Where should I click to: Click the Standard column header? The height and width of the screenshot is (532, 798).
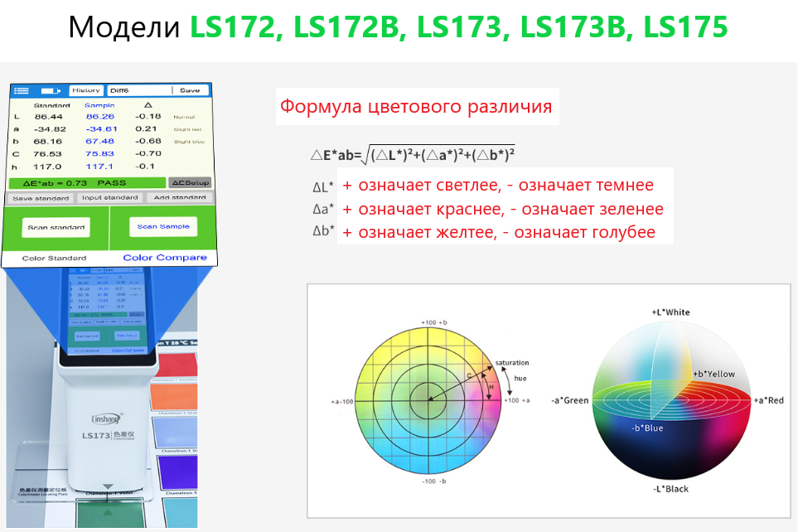pyautogui.click(x=52, y=105)
